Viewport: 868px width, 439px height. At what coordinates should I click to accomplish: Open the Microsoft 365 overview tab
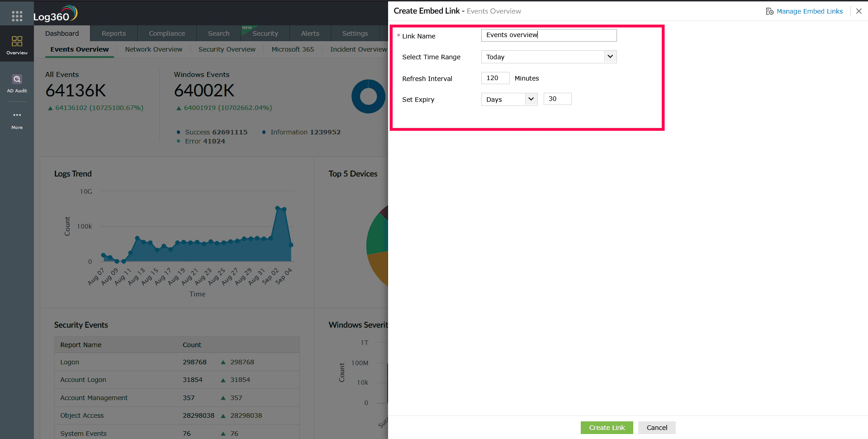(x=293, y=49)
